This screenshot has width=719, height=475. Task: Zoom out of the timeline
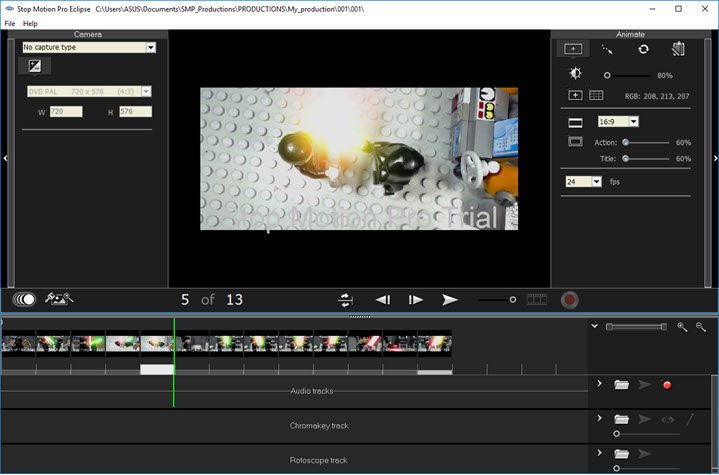point(701,327)
